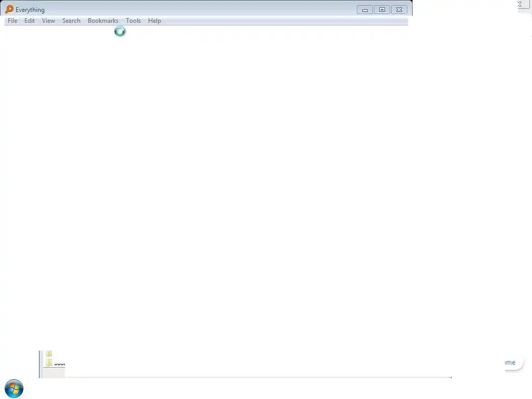Open the File menu
The image size is (532, 399).
click(x=12, y=21)
